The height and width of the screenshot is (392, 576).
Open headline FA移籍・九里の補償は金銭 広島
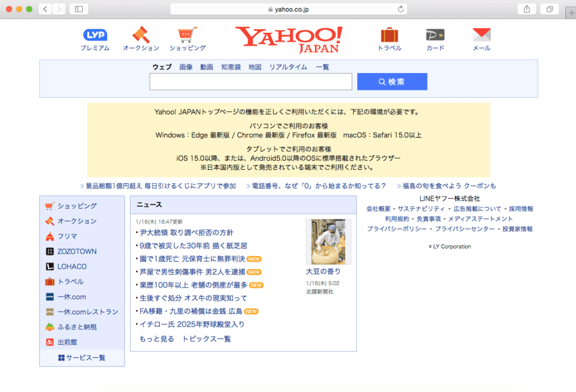click(191, 311)
